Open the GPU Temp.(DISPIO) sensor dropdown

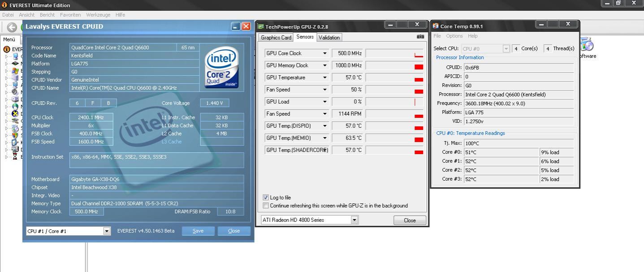pyautogui.click(x=325, y=126)
